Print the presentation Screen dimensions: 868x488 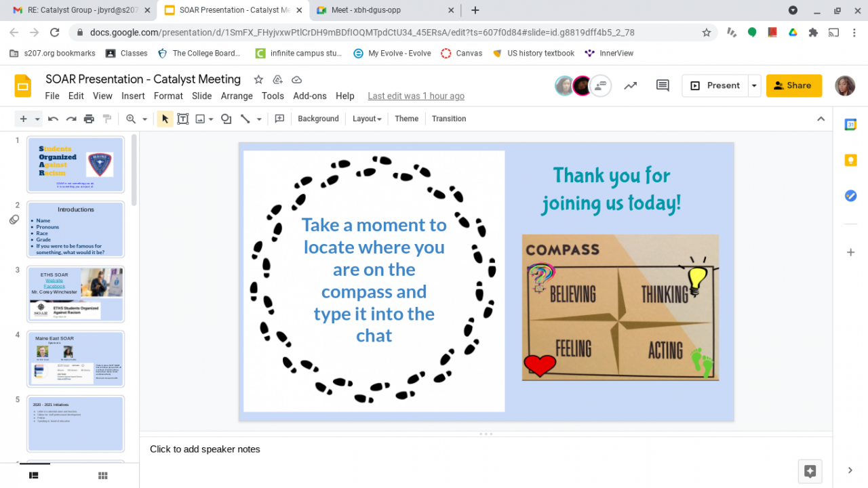click(89, 119)
